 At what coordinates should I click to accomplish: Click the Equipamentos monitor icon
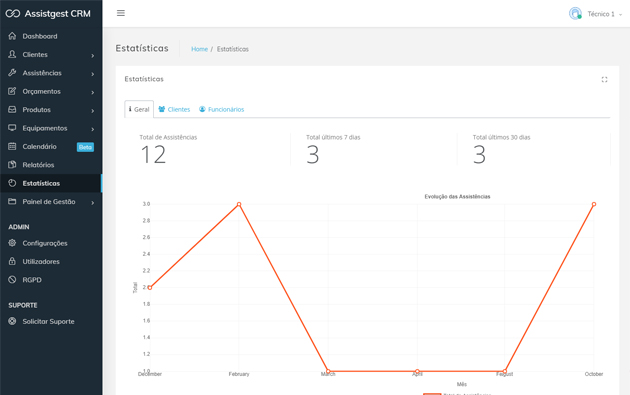[x=12, y=128]
